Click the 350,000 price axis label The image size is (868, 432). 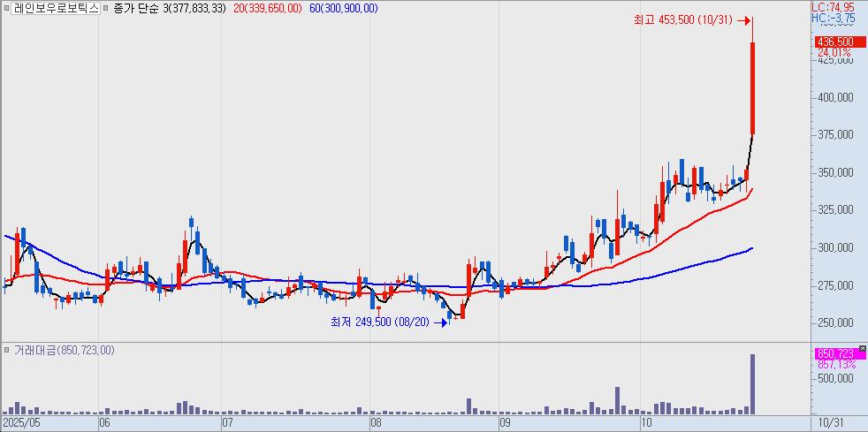pos(834,172)
